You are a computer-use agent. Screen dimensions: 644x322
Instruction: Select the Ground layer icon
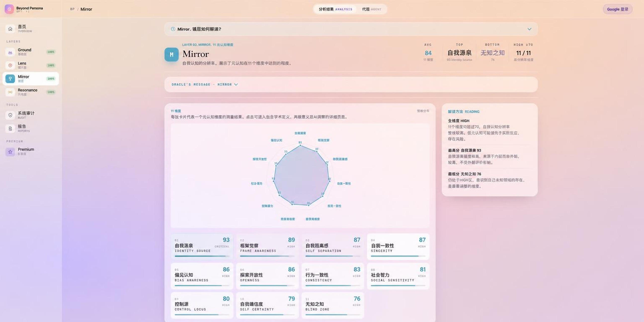(10, 52)
